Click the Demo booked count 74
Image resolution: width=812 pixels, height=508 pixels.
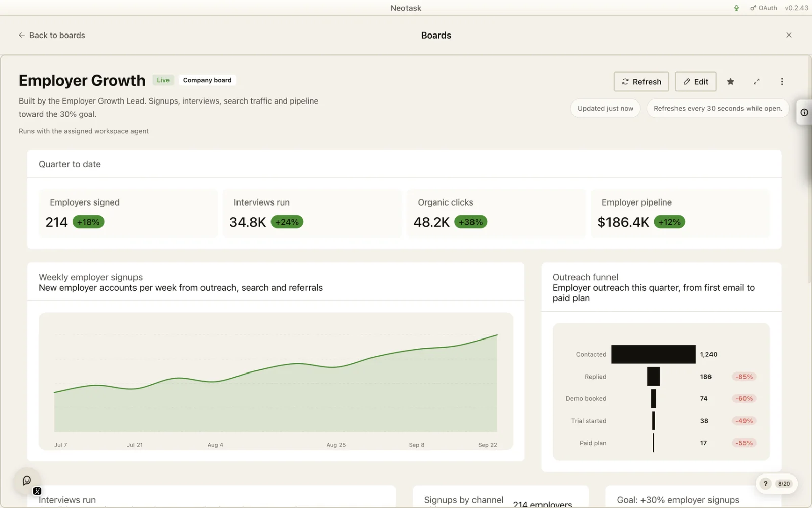click(704, 399)
